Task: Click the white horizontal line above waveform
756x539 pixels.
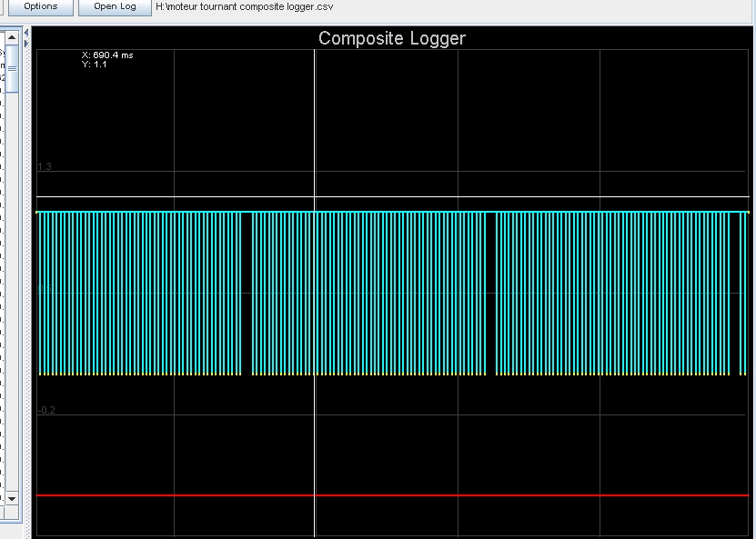Action: (x=391, y=196)
